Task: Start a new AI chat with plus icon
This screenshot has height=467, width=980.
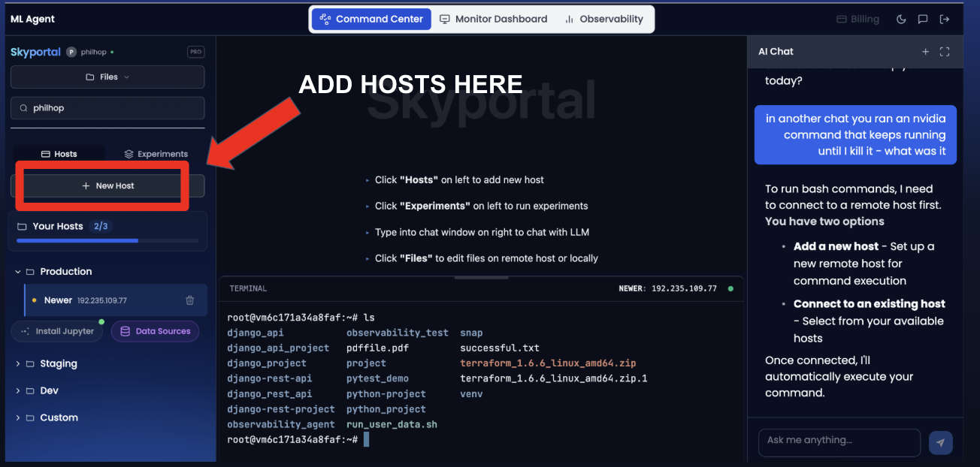Action: pos(925,52)
